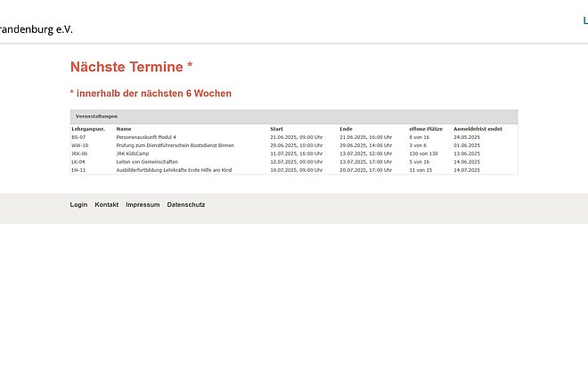Open the Kontakt footer link
The height and width of the screenshot is (392, 588).
(x=107, y=205)
